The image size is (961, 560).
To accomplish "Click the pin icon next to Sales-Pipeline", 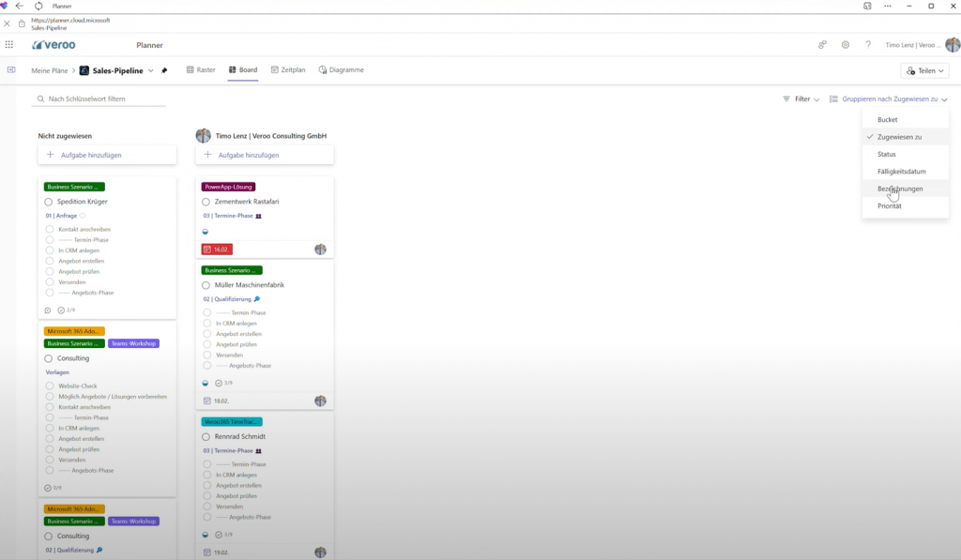I will tap(164, 70).
